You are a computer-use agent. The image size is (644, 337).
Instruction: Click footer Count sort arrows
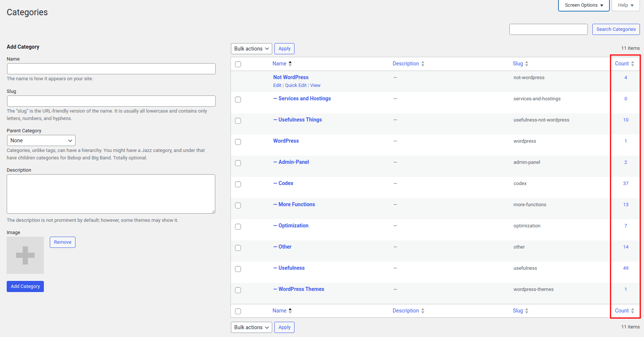[632, 311]
